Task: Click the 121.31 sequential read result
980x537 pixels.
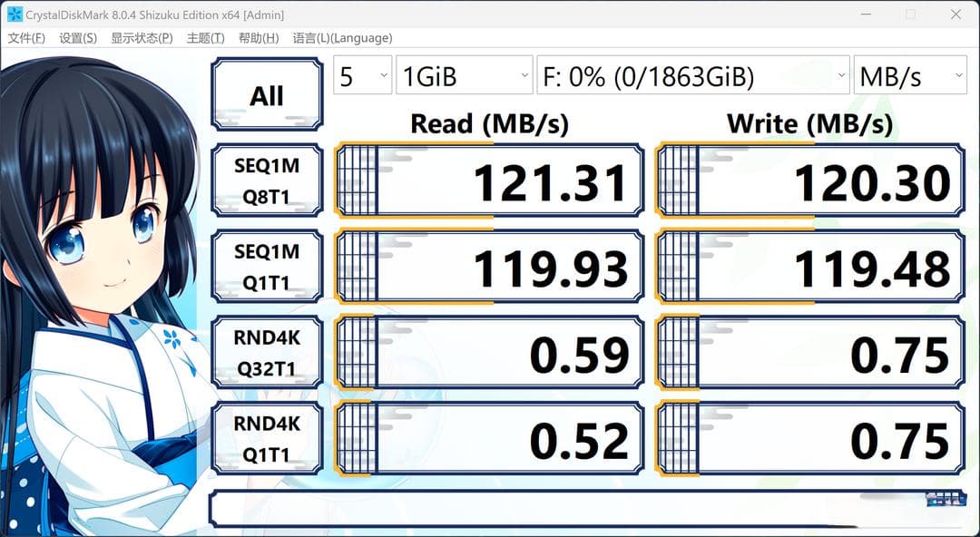Action: click(x=489, y=180)
